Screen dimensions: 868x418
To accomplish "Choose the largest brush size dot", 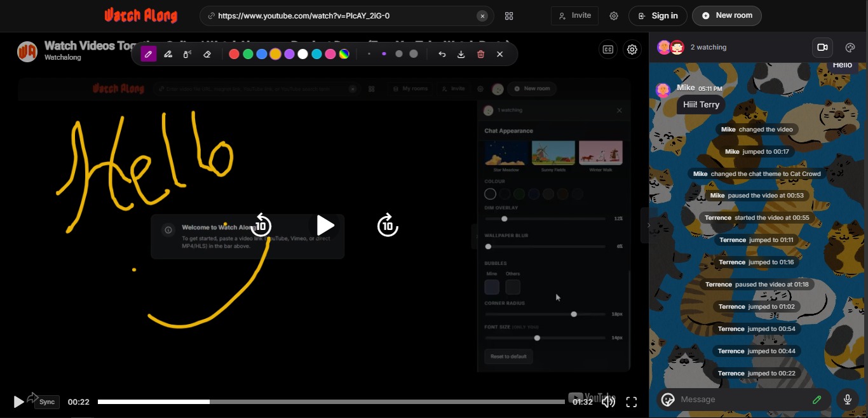I will (x=414, y=54).
